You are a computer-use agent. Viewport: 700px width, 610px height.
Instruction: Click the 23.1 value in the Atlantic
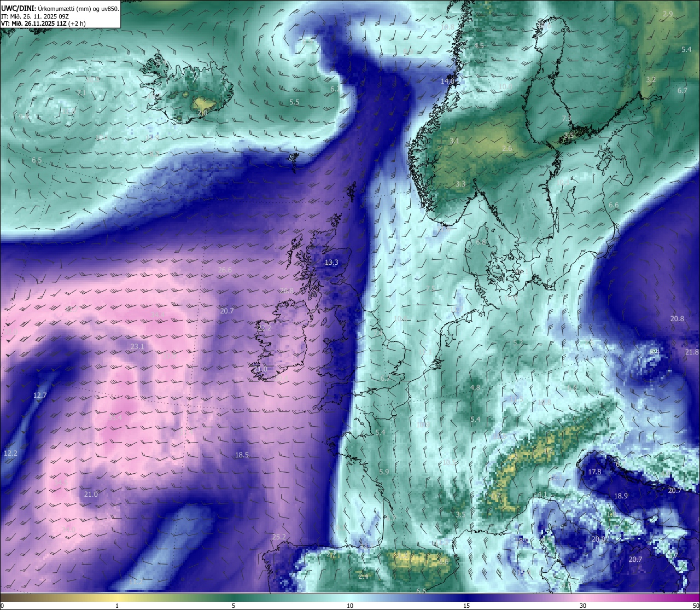tap(137, 346)
